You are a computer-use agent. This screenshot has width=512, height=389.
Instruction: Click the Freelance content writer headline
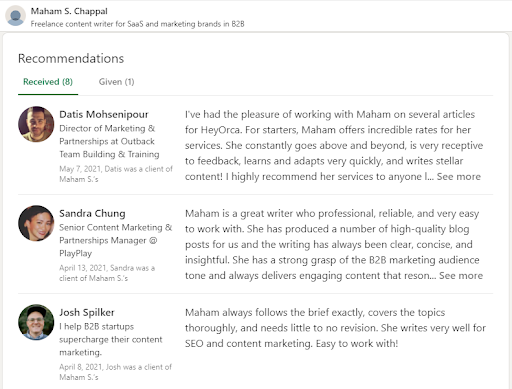(137, 24)
